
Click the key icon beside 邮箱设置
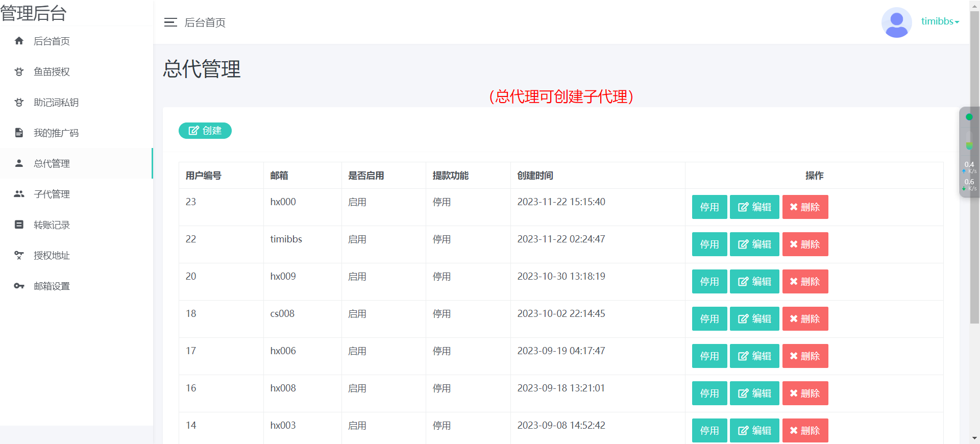tap(19, 286)
